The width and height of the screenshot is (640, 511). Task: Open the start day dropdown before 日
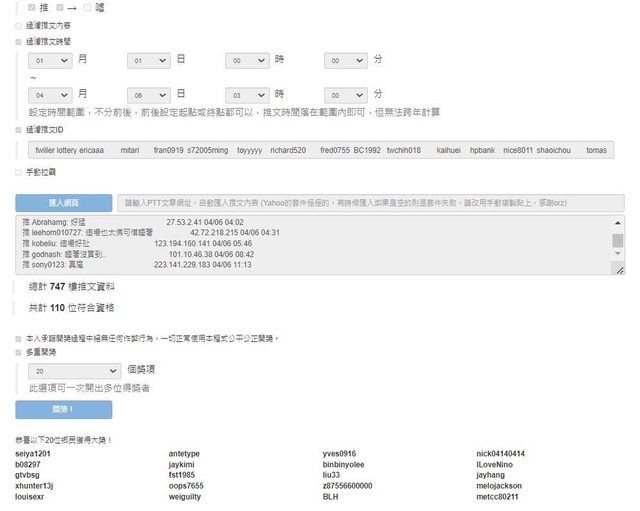[149, 60]
